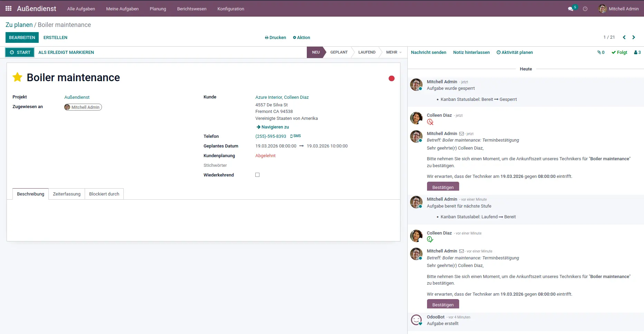Click the BEARBEITEN button
Image resolution: width=644 pixels, height=334 pixels.
[22, 38]
